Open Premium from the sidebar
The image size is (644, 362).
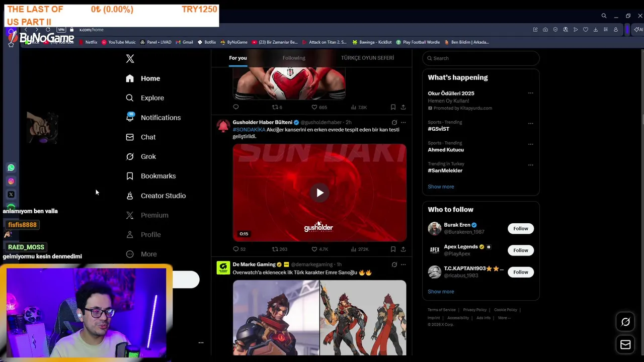click(147, 215)
